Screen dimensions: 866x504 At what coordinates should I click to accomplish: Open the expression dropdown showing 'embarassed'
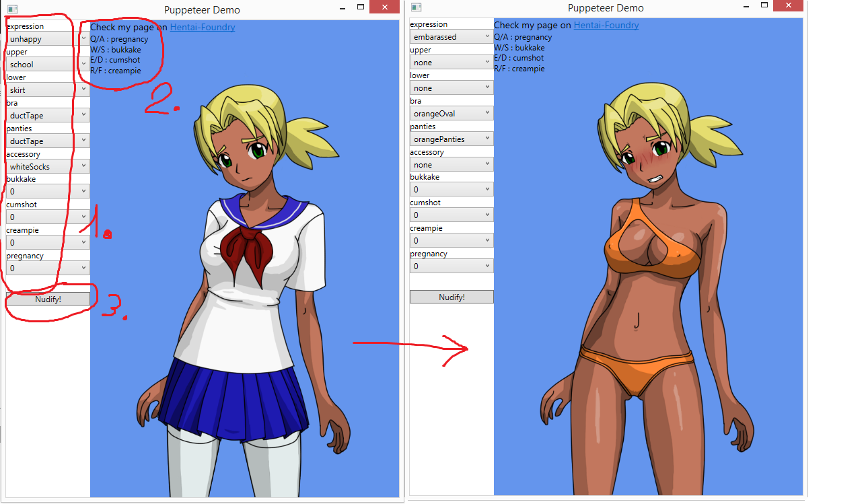[x=452, y=37]
